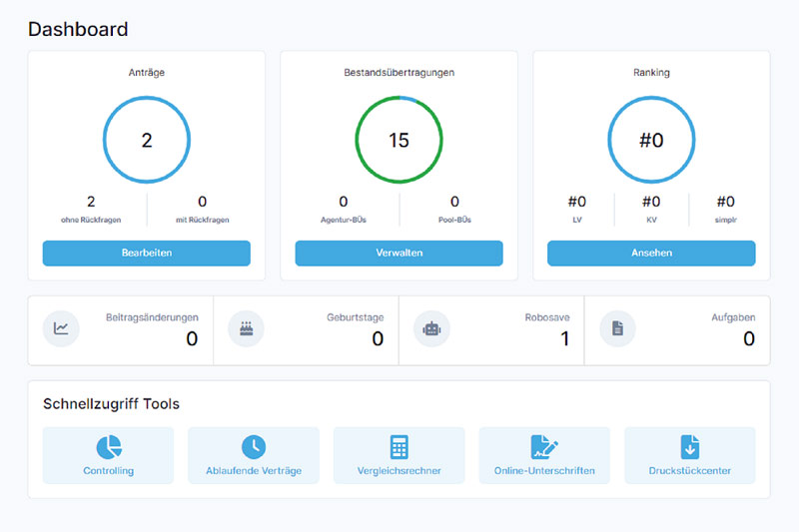
Task: Select the ohne Rückfragen count
Action: tap(91, 202)
